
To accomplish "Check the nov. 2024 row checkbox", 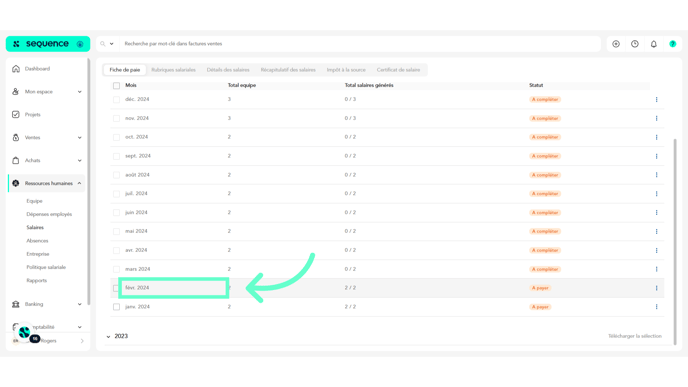I will point(116,118).
